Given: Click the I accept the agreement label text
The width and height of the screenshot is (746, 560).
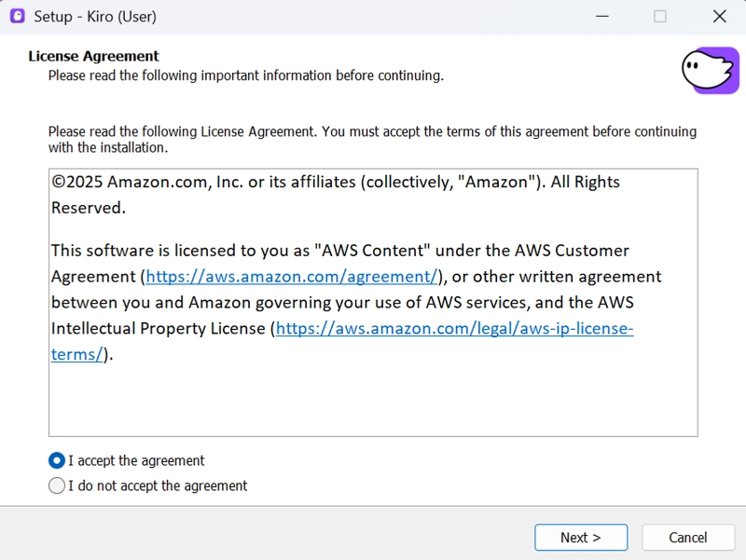Looking at the screenshot, I should [x=136, y=460].
